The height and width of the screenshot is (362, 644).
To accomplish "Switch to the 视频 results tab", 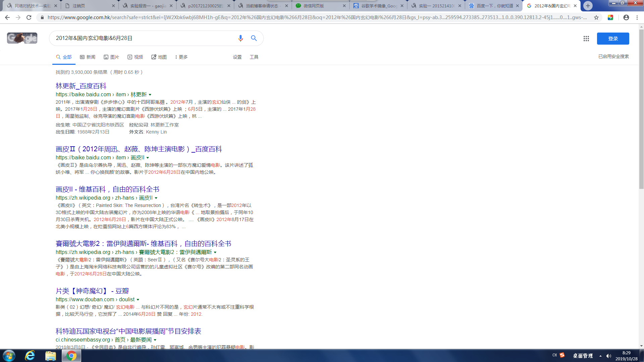I will tap(135, 57).
